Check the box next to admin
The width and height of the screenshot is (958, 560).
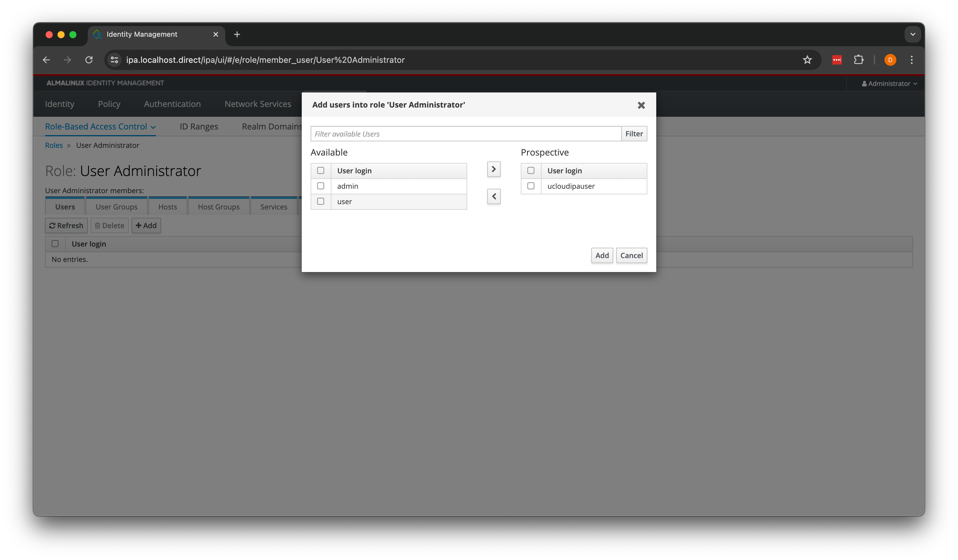320,186
